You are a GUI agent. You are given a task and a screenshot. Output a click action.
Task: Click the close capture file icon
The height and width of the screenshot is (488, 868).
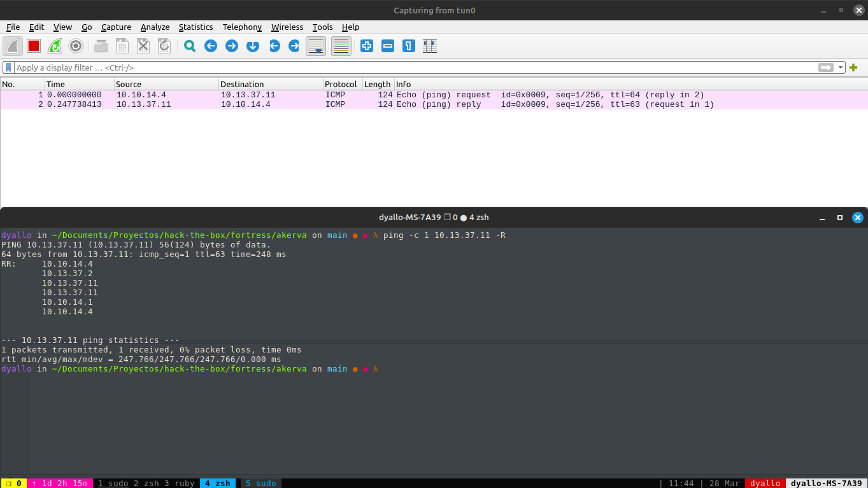[x=143, y=46]
